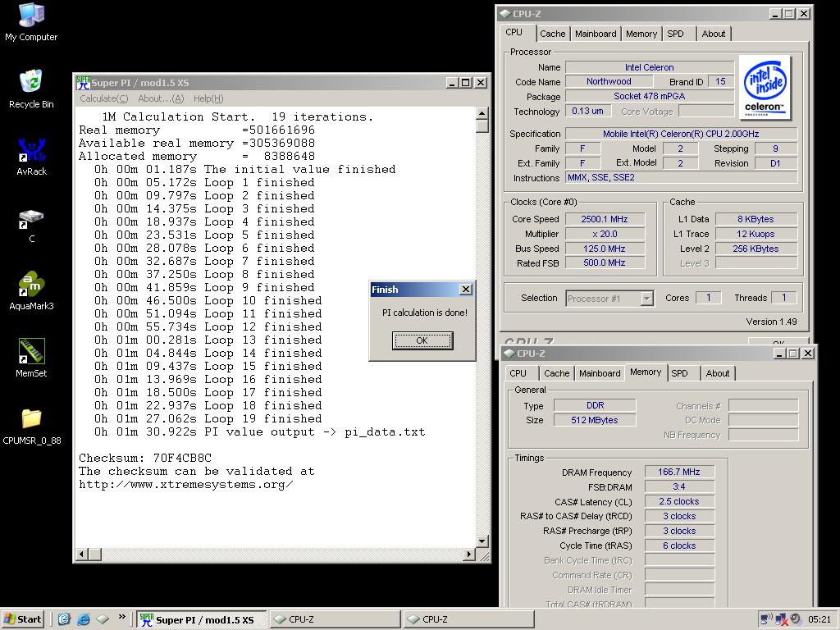
Task: Click the FSB:DRAM ratio 3:4
Action: click(678, 486)
